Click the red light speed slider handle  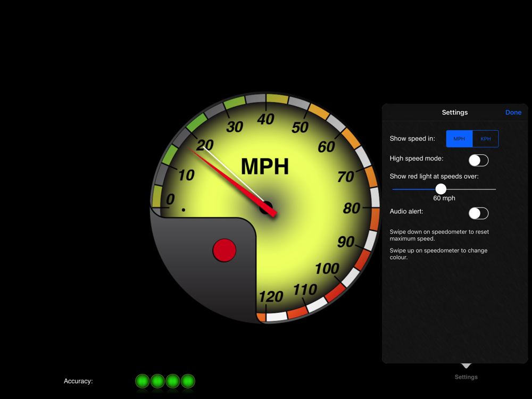440,189
